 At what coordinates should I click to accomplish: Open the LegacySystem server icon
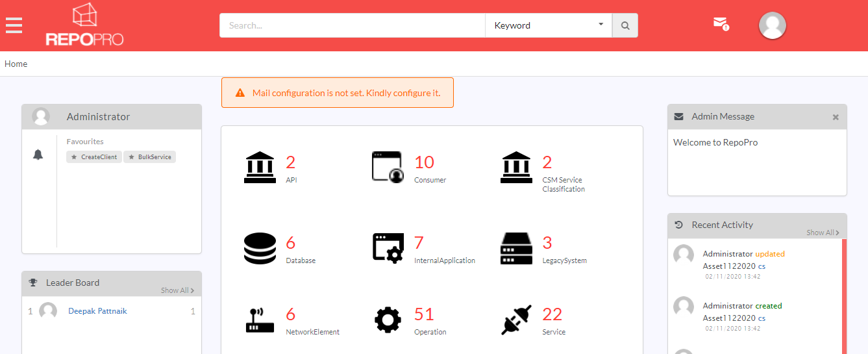[x=516, y=248]
